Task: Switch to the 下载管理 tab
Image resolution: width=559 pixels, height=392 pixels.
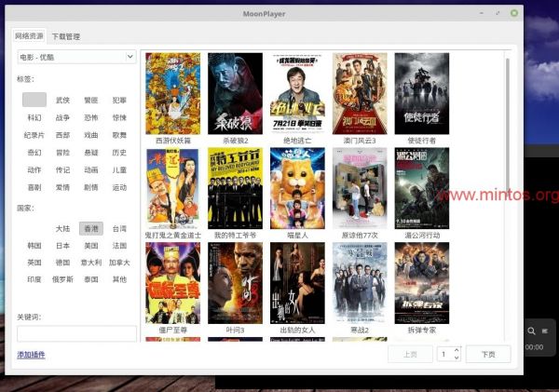Action: click(66, 36)
